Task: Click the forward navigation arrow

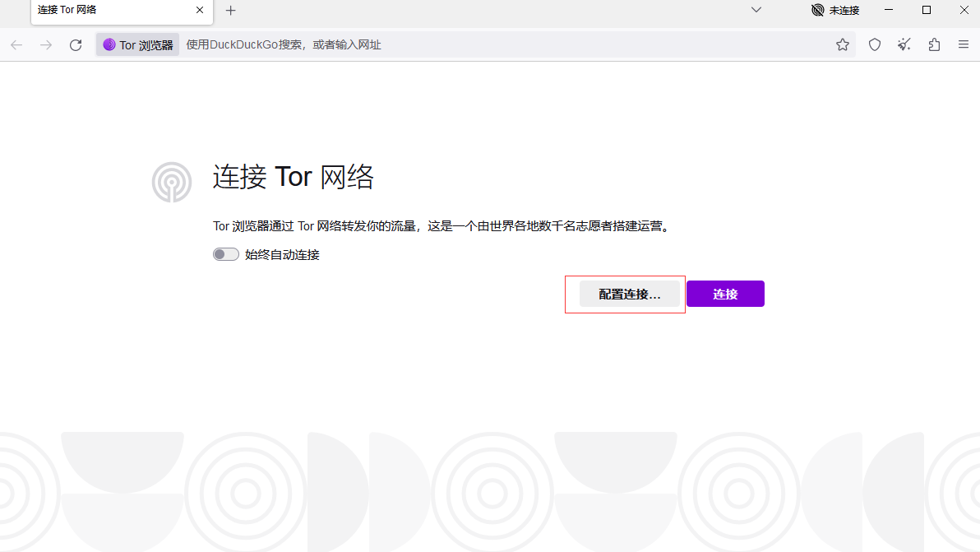Action: click(x=46, y=45)
